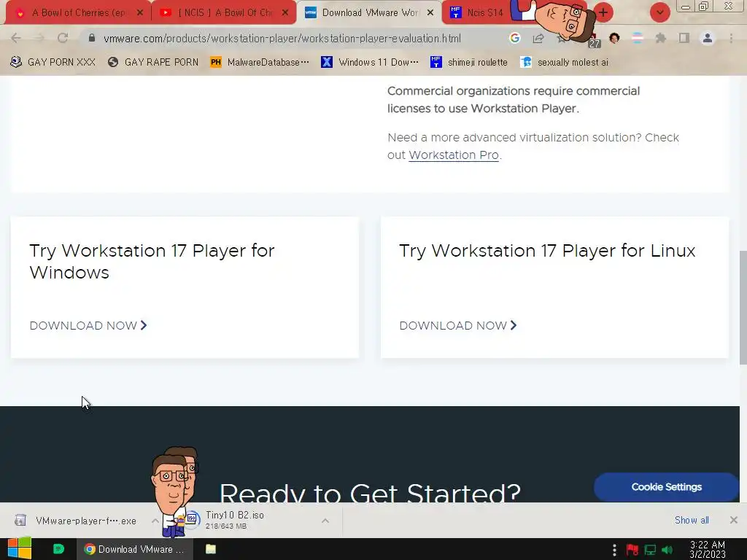The image size is (747, 560).
Task: Close the 'A Bowl of Cherries (ep' tab
Action: (x=139, y=13)
